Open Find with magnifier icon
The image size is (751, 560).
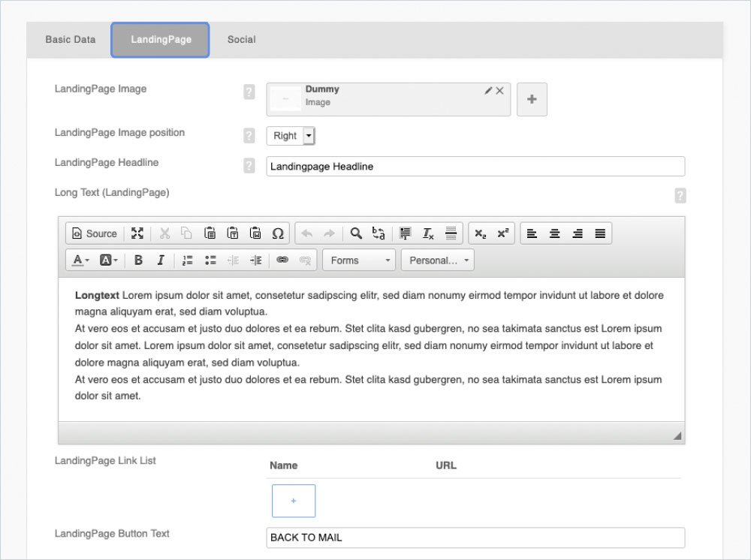(x=356, y=233)
